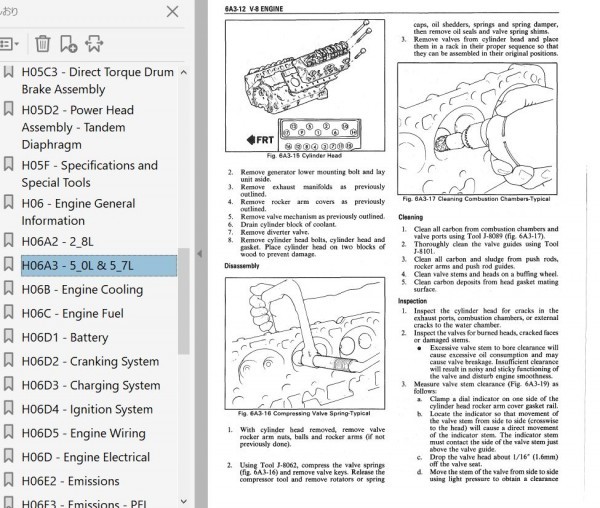Click bookmark icon beside H05F - Specifications

(x=8, y=164)
